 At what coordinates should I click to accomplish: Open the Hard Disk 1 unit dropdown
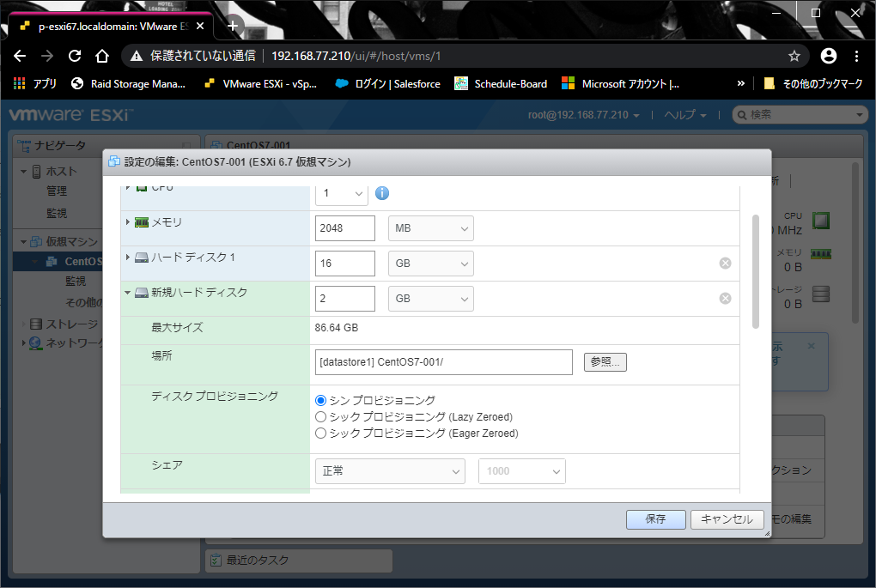click(x=431, y=264)
